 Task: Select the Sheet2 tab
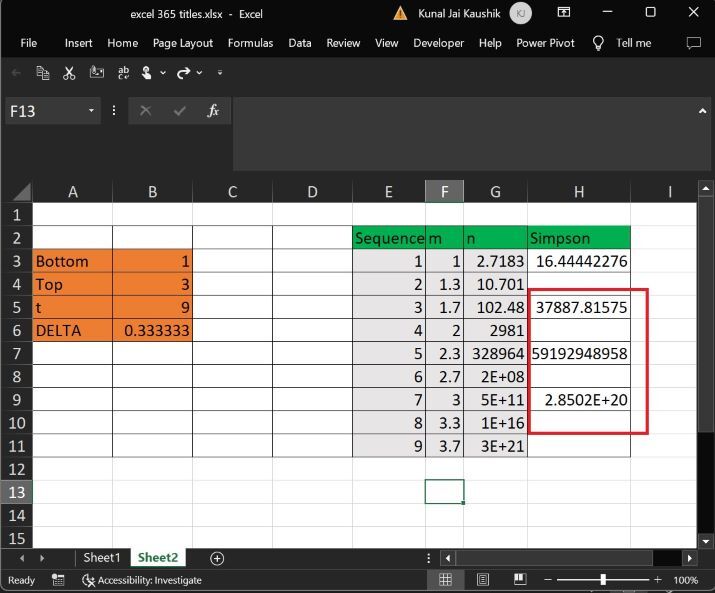tap(158, 558)
